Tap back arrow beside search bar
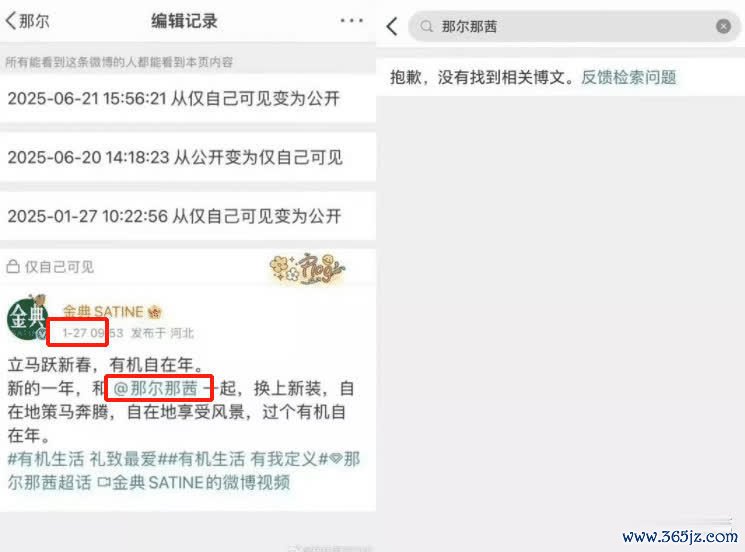Image resolution: width=745 pixels, height=552 pixels. pyautogui.click(x=392, y=27)
